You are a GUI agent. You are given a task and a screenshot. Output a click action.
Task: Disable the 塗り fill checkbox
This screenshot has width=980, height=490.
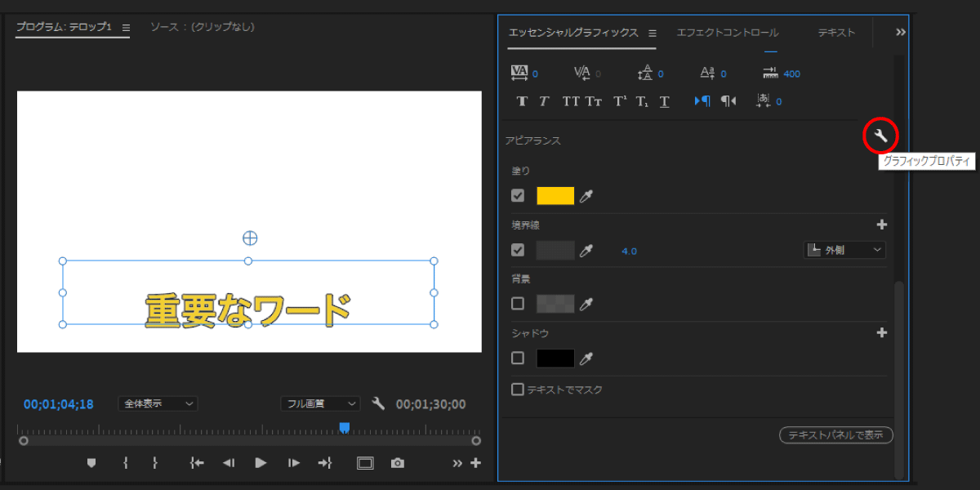(518, 196)
